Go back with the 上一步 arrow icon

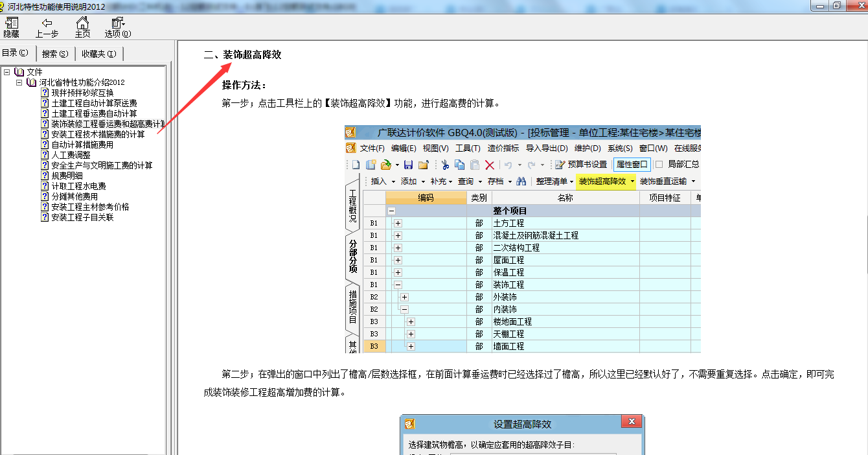[x=47, y=23]
